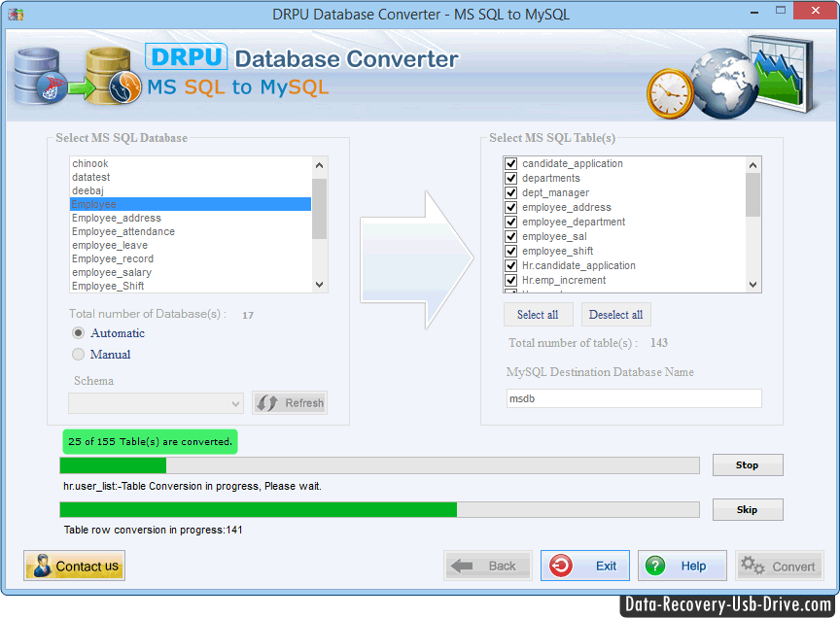Select the employee_leave database
Image resolution: width=840 pixels, height=618 pixels.
[x=191, y=245]
